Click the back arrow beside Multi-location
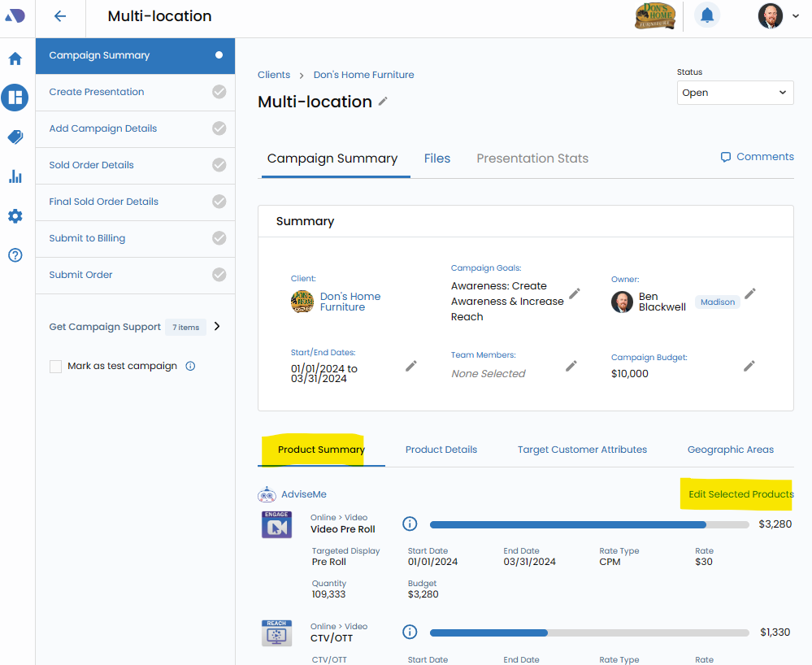This screenshot has width=812, height=665. point(59,16)
